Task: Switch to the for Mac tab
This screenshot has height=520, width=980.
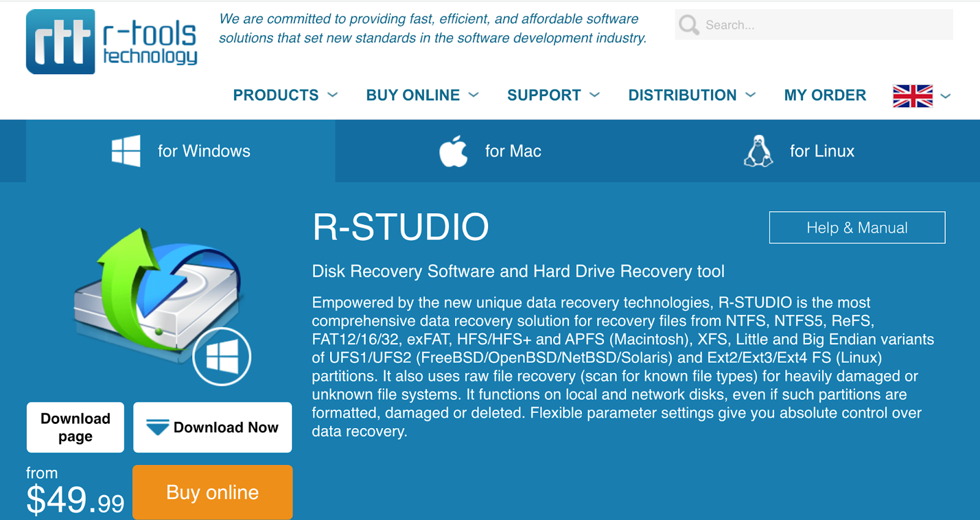Action: (x=490, y=151)
